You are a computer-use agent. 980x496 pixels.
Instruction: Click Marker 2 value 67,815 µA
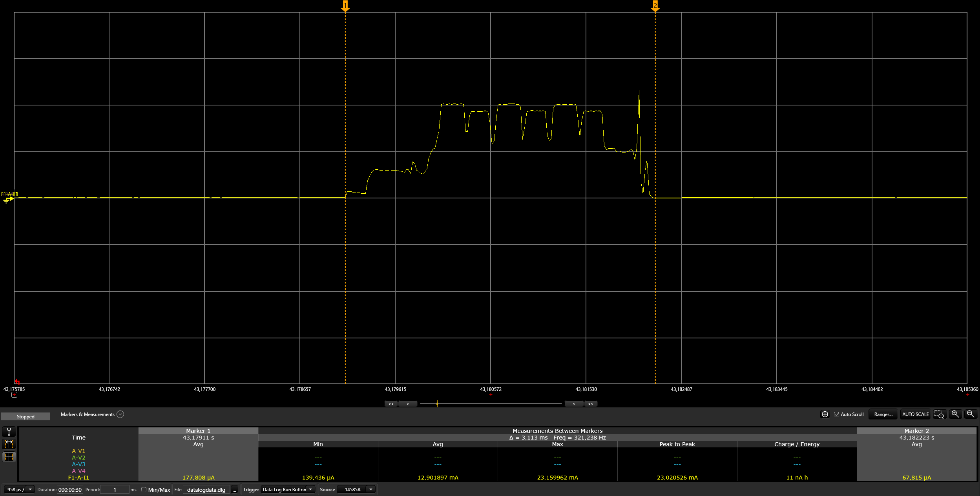coord(916,478)
